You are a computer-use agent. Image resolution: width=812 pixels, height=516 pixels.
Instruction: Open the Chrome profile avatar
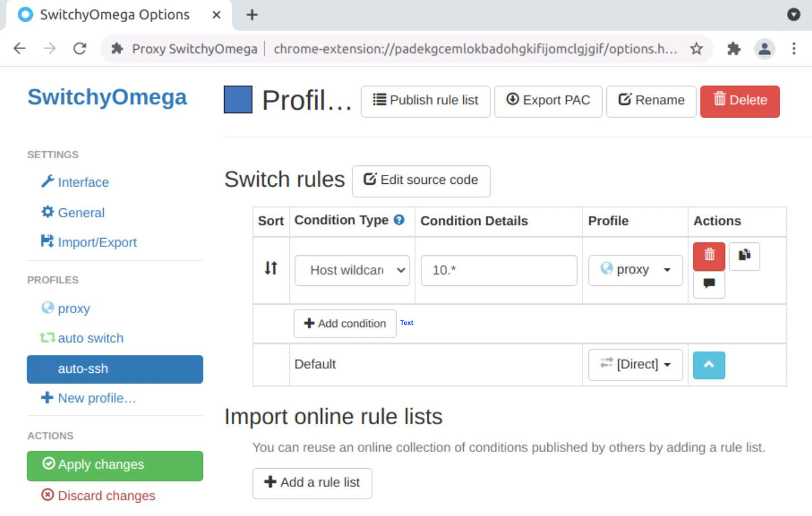click(765, 49)
